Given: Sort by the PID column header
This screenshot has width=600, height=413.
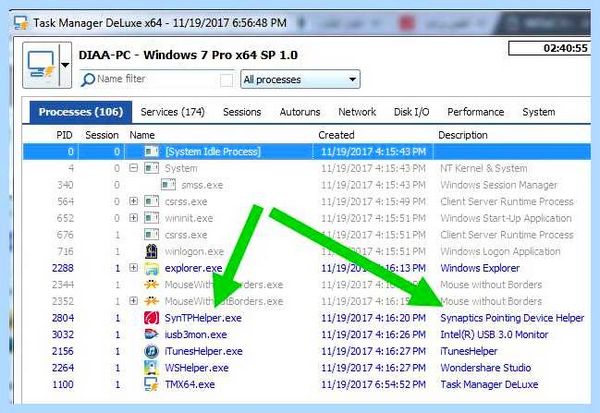Looking at the screenshot, I should [64, 135].
